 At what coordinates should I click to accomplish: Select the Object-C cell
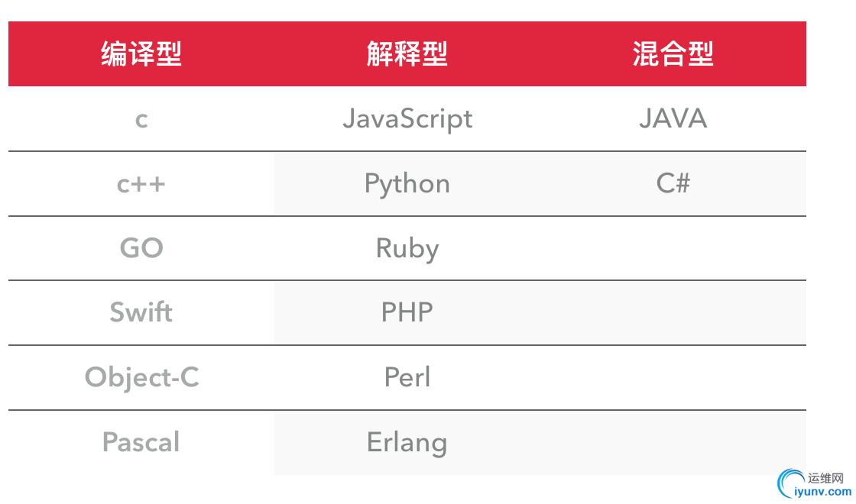coord(141,378)
